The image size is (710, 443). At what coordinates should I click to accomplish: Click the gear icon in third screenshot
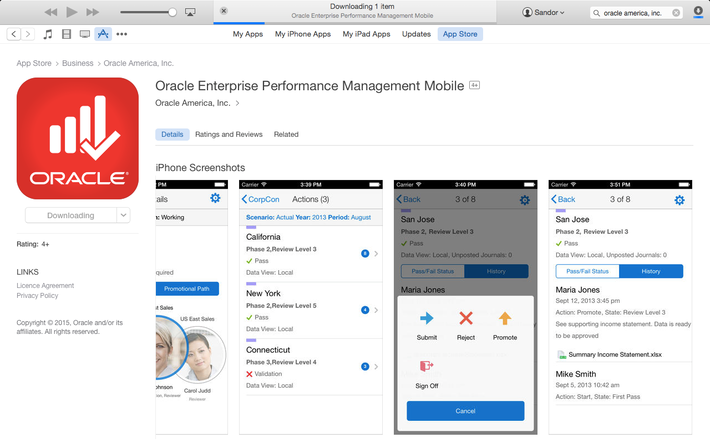point(524,200)
